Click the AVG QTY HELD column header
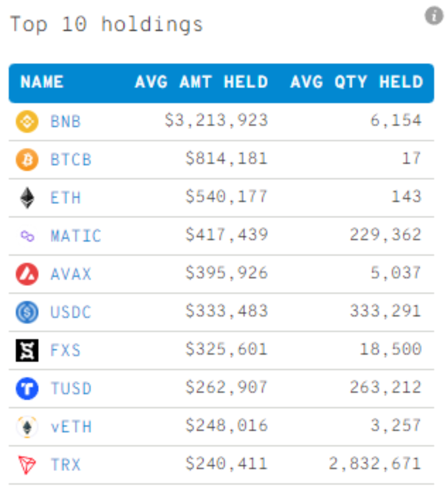The width and height of the screenshot is (448, 494). [x=356, y=82]
